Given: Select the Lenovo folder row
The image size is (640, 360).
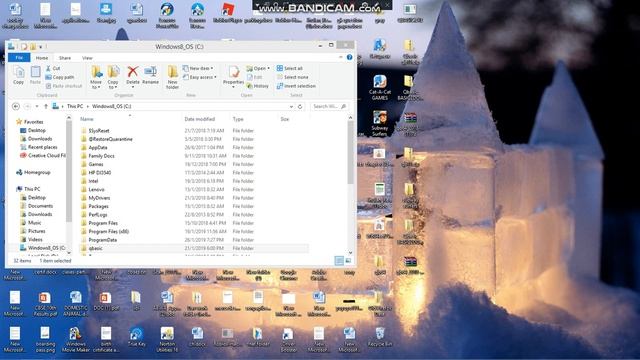Looking at the screenshot, I should pyautogui.click(x=193, y=189).
